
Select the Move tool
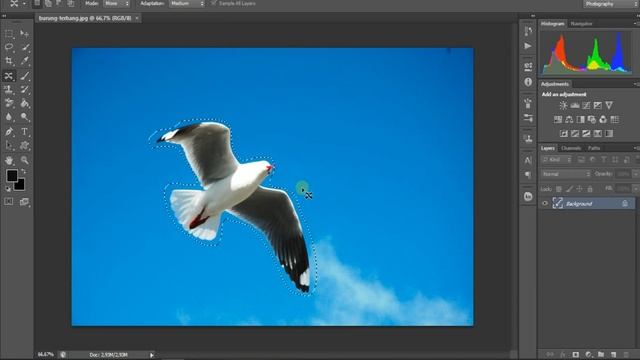(24, 34)
